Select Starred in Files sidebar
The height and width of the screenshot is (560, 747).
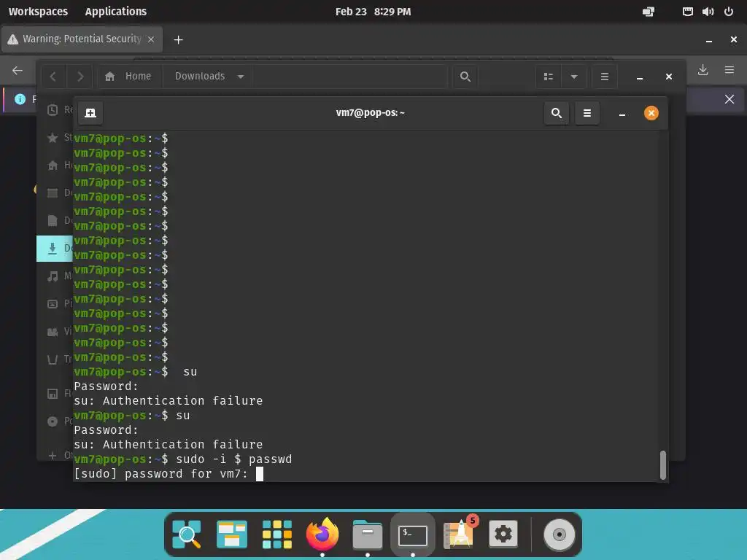pos(55,138)
